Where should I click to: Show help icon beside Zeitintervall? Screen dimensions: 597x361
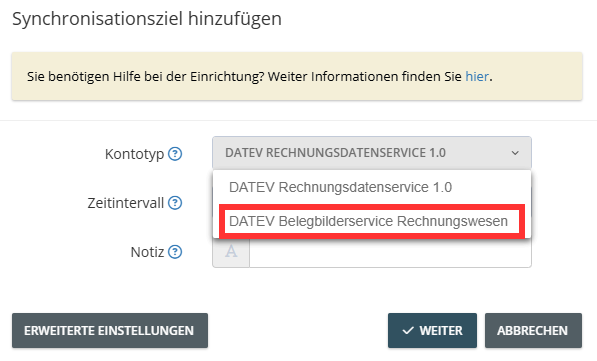175,203
